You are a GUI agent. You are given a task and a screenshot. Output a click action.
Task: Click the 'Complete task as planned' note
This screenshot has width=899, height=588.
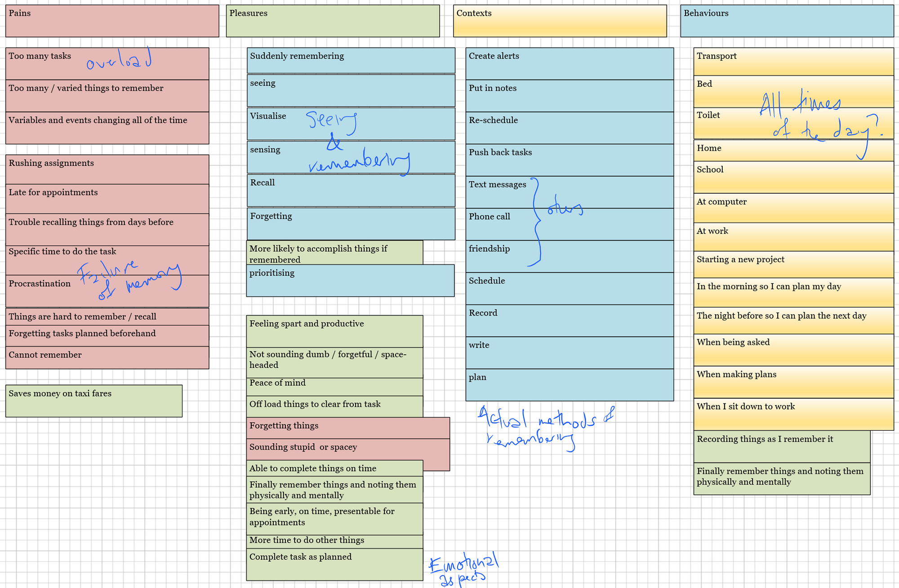[334, 565]
